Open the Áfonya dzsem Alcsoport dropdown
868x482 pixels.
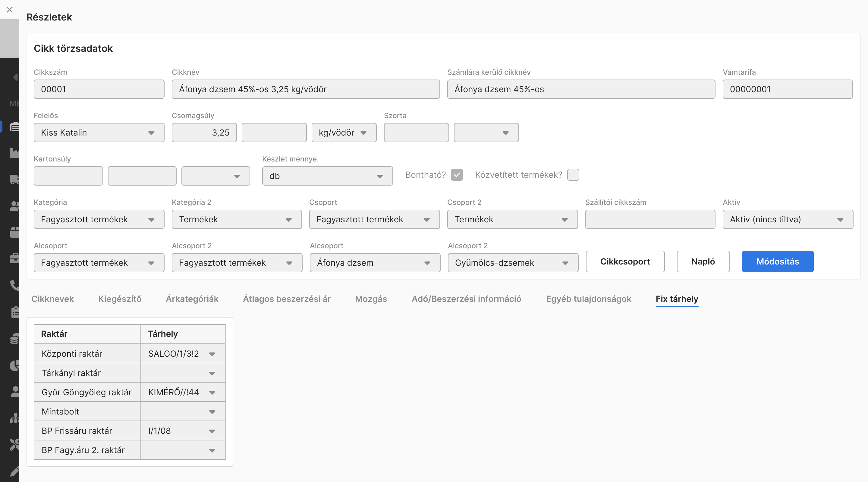tap(375, 263)
